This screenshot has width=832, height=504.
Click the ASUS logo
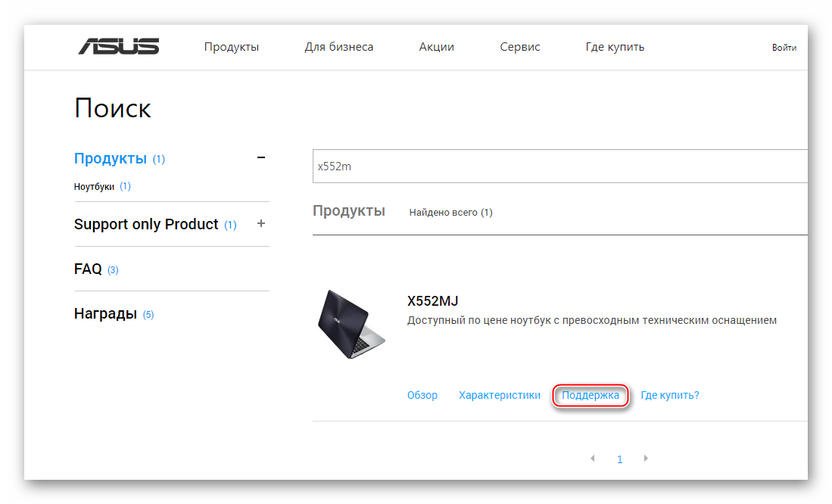[118, 46]
